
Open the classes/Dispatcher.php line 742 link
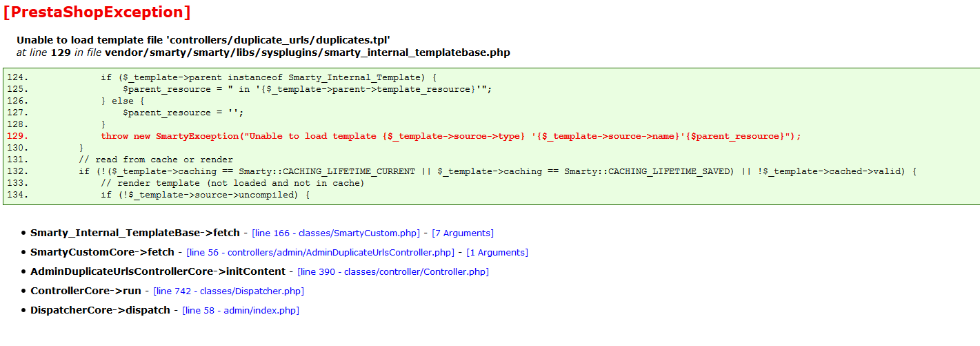tap(228, 291)
